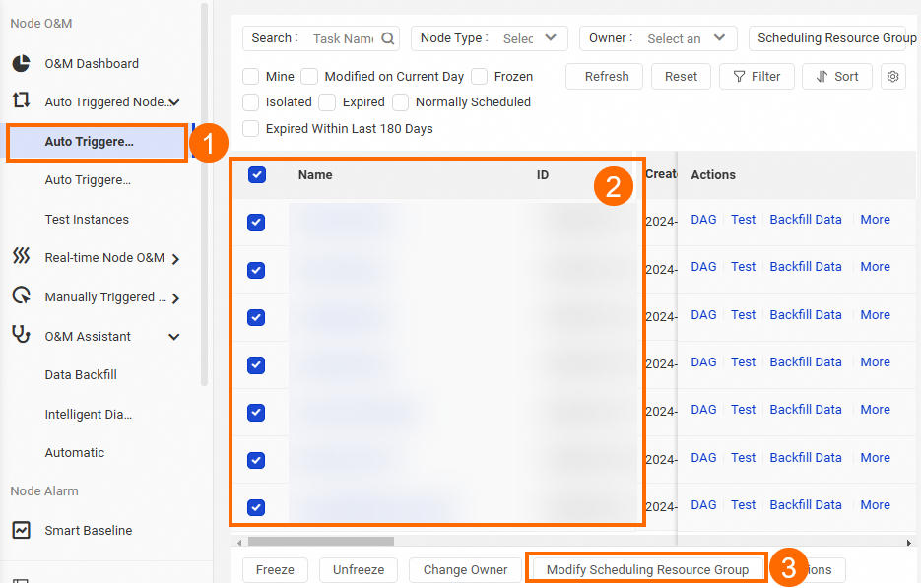Click the Manually Triggered cycle icon

21,295
